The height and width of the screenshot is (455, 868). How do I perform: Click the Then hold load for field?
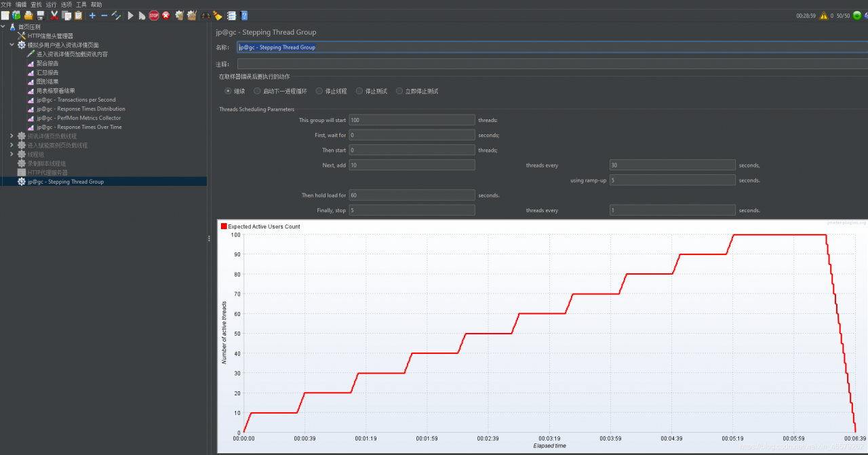tap(412, 195)
